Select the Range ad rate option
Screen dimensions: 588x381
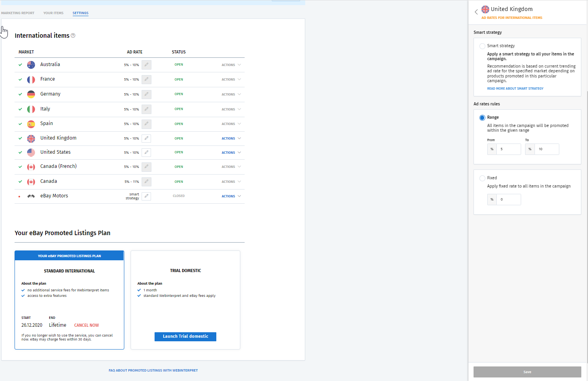[x=482, y=118]
